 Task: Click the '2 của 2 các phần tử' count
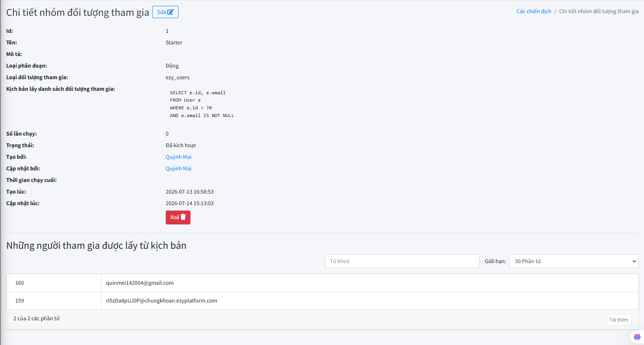[36, 318]
